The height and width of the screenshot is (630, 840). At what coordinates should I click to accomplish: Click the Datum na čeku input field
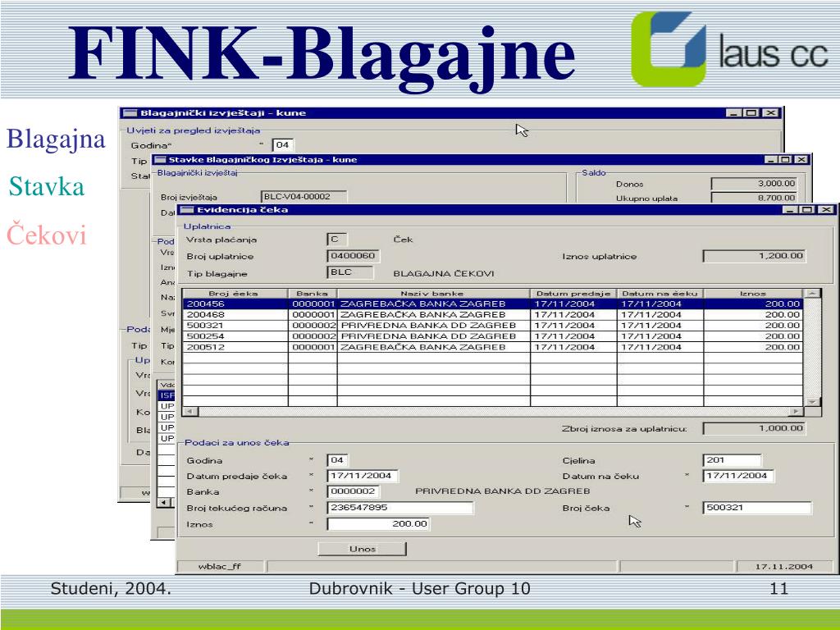[738, 476]
